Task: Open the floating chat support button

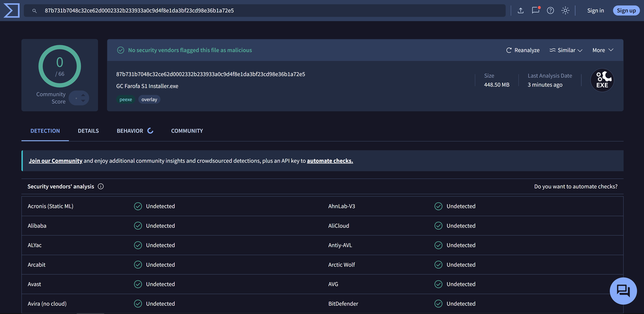Action: pos(623,291)
